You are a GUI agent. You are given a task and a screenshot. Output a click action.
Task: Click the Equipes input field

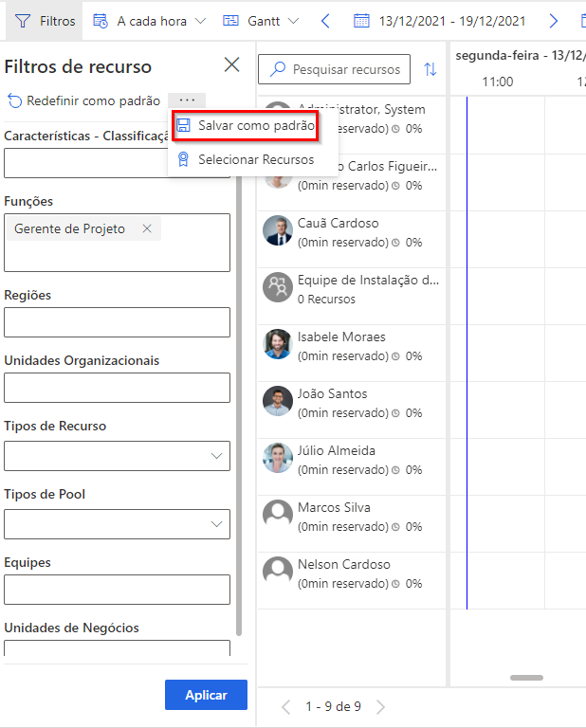tap(117, 590)
